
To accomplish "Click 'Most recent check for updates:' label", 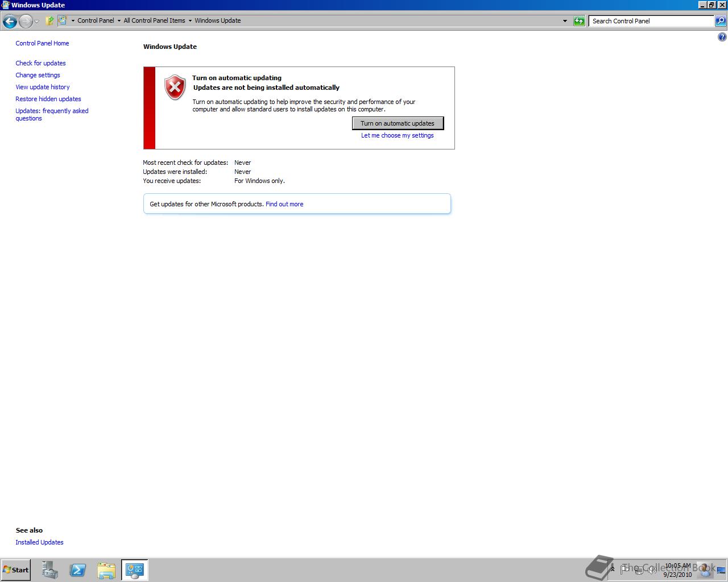I will coord(185,163).
